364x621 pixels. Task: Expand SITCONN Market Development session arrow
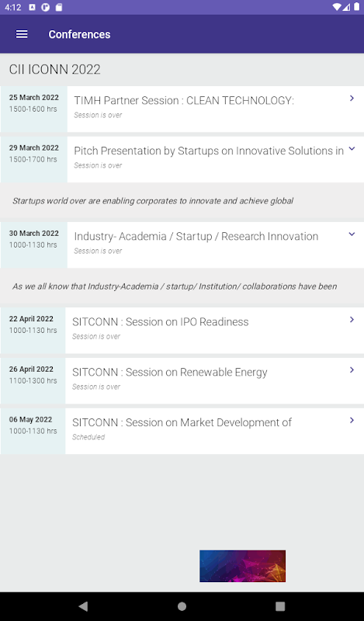click(352, 420)
